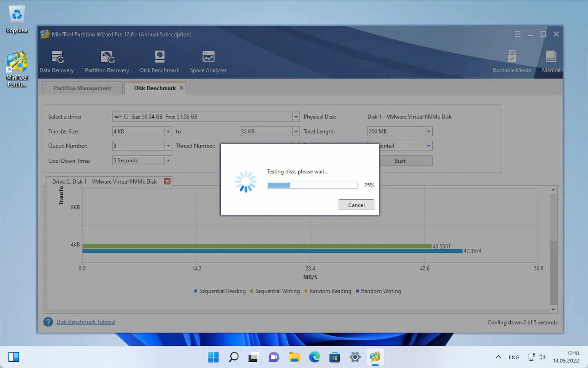Toggle the Random Writing legend entry

[378, 291]
